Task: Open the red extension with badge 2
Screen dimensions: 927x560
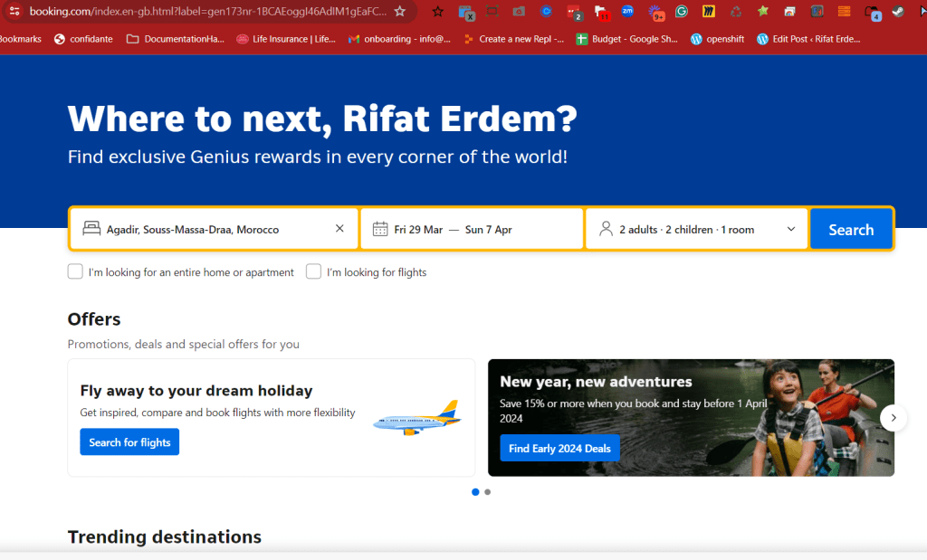Action: [x=573, y=12]
